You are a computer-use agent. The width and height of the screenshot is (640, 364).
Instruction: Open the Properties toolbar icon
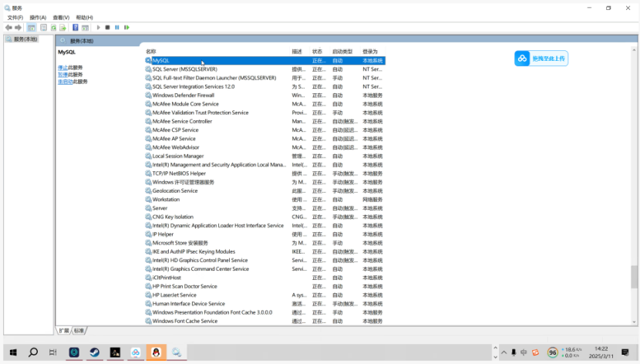click(x=43, y=27)
